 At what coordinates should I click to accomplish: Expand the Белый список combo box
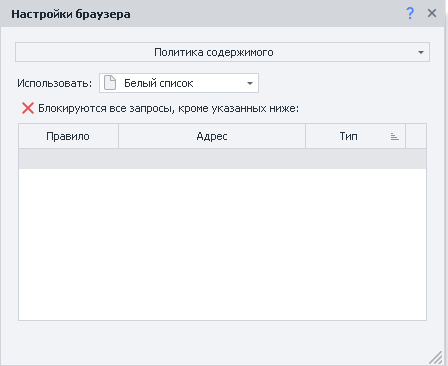coord(179,83)
